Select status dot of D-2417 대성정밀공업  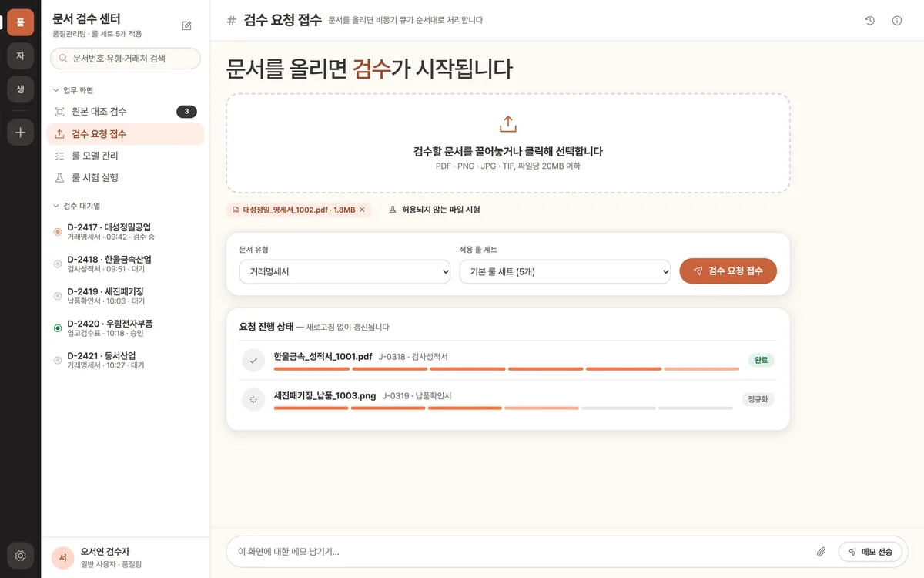click(x=58, y=232)
